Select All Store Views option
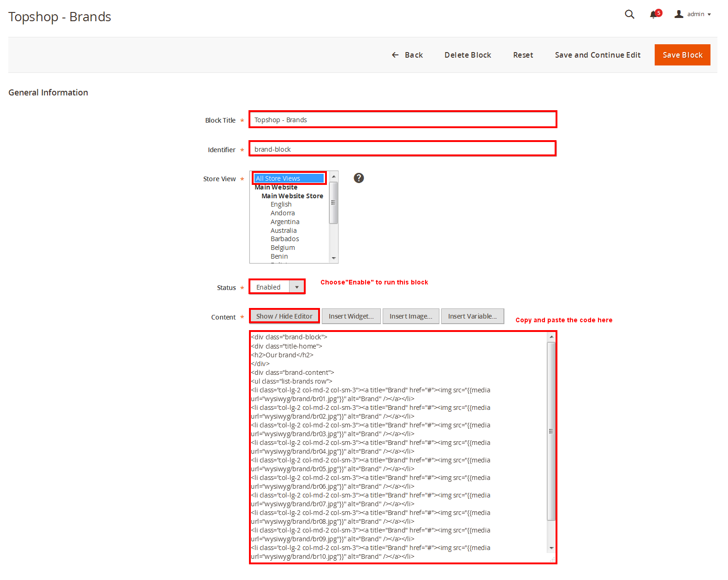 pyautogui.click(x=289, y=178)
